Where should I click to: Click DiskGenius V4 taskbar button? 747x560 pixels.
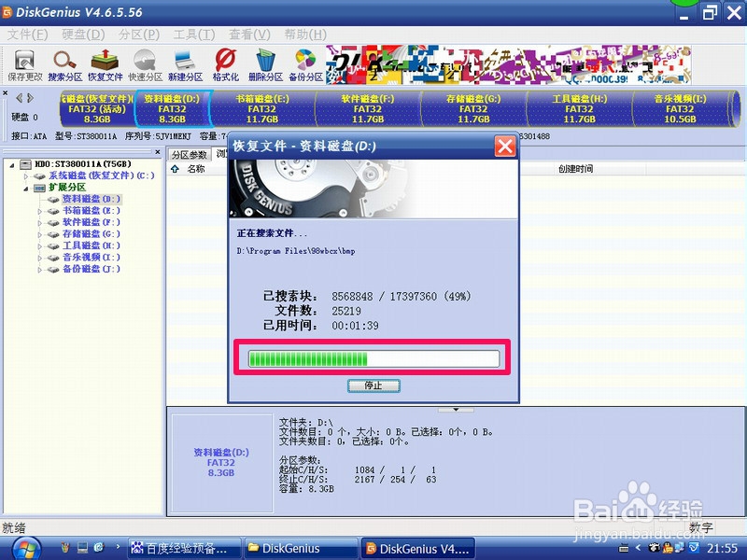click(x=417, y=549)
